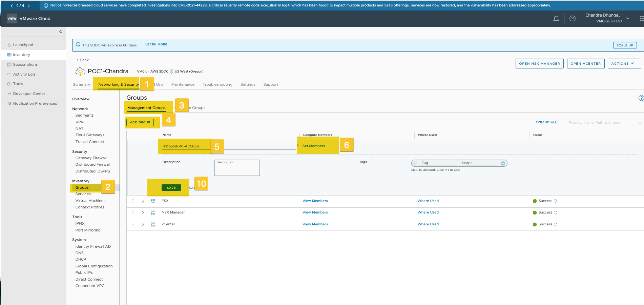Refresh NSX Manager Success status
The height and width of the screenshot is (305, 644).
click(x=555, y=212)
